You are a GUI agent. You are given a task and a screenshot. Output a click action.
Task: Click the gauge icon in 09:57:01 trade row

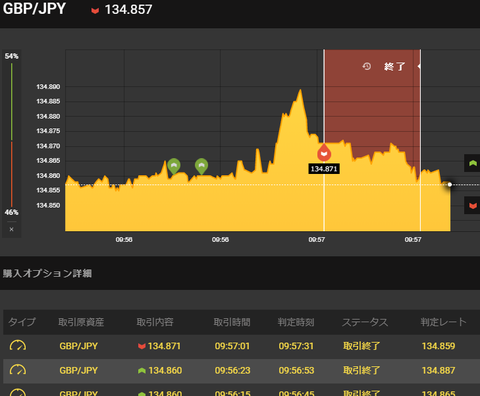18,346
